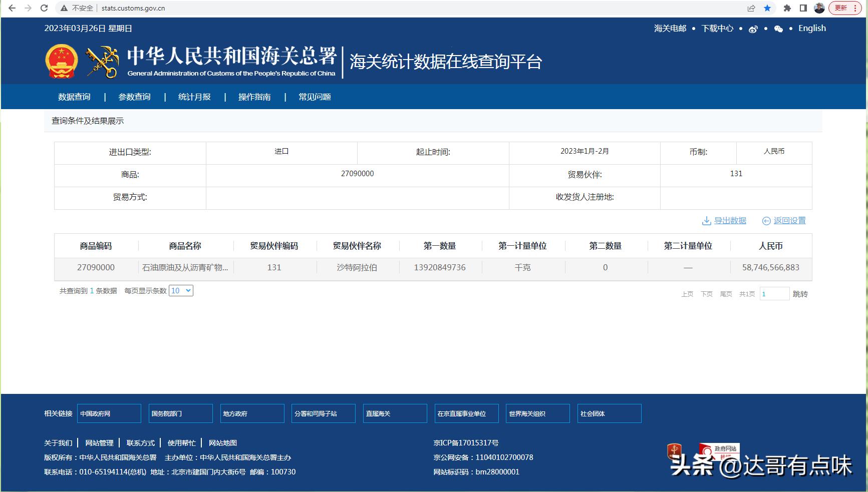868x492 pixels.
Task: Click the national emblem logo at top left
Action: (61, 61)
